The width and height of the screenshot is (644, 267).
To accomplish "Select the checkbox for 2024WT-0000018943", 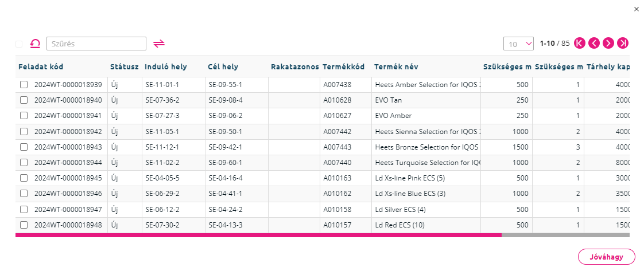I will pyautogui.click(x=24, y=147).
